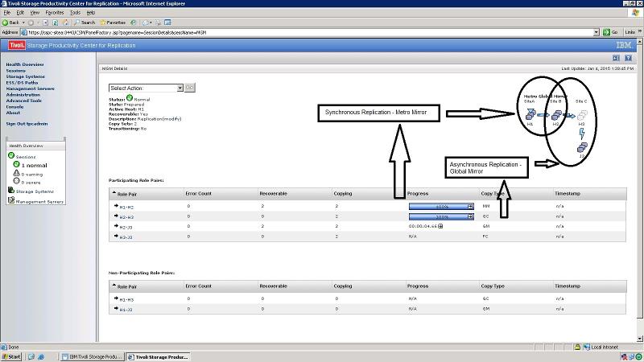
Task: Click the Storage Systems icon in Health Overview
Action: tap(11, 191)
